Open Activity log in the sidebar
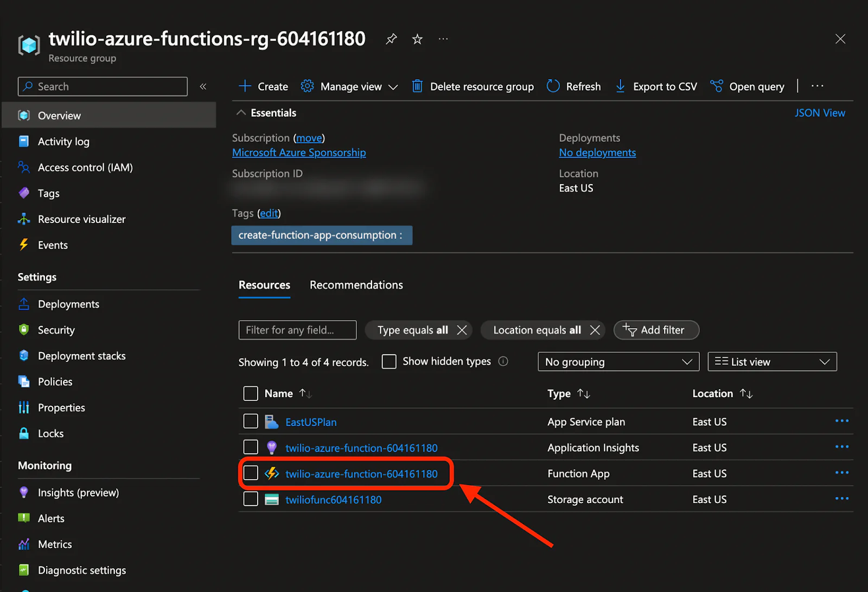The height and width of the screenshot is (592, 868). (x=63, y=142)
